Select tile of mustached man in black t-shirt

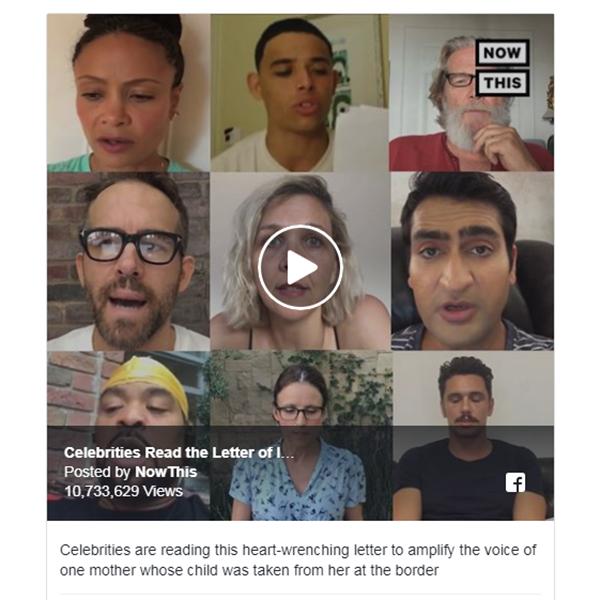click(473, 435)
